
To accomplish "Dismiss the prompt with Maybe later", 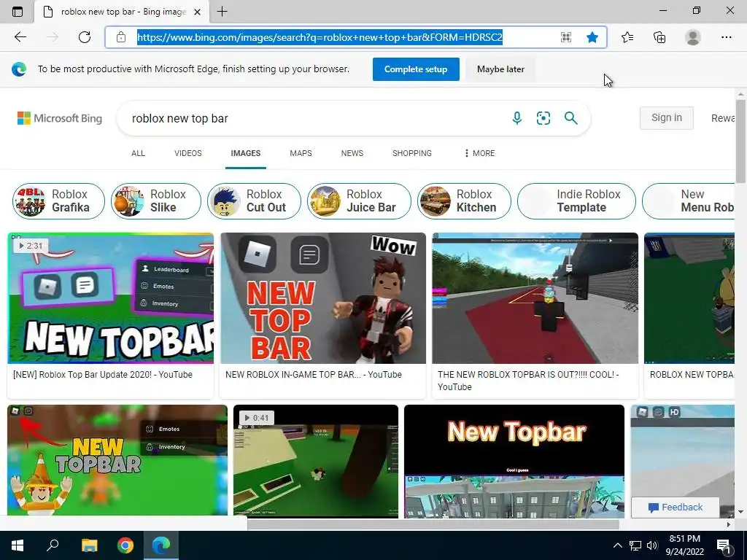I will coord(500,69).
